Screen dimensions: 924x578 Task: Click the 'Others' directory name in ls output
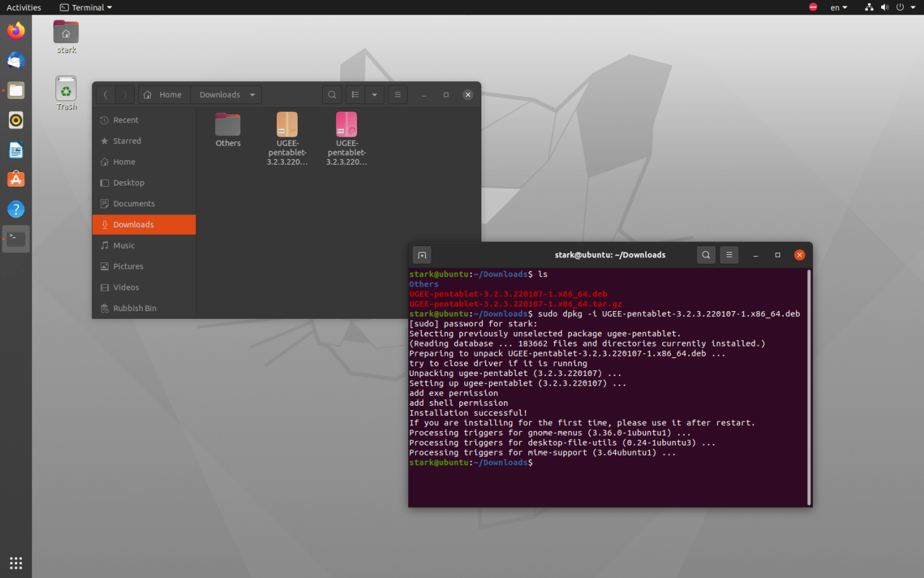click(x=424, y=284)
